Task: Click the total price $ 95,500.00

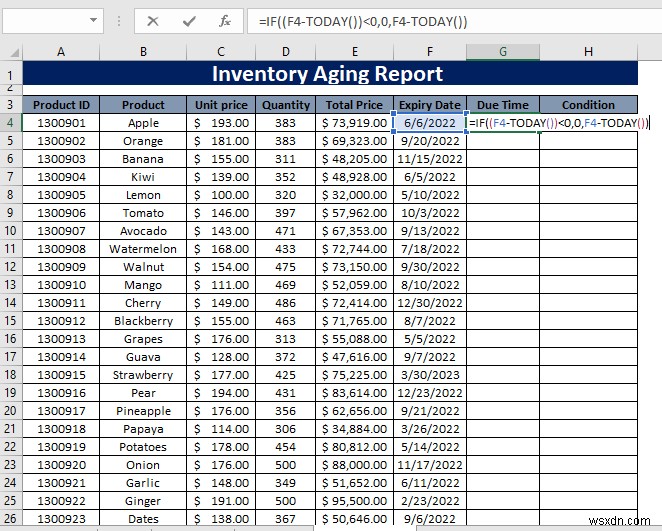Action: (355, 501)
